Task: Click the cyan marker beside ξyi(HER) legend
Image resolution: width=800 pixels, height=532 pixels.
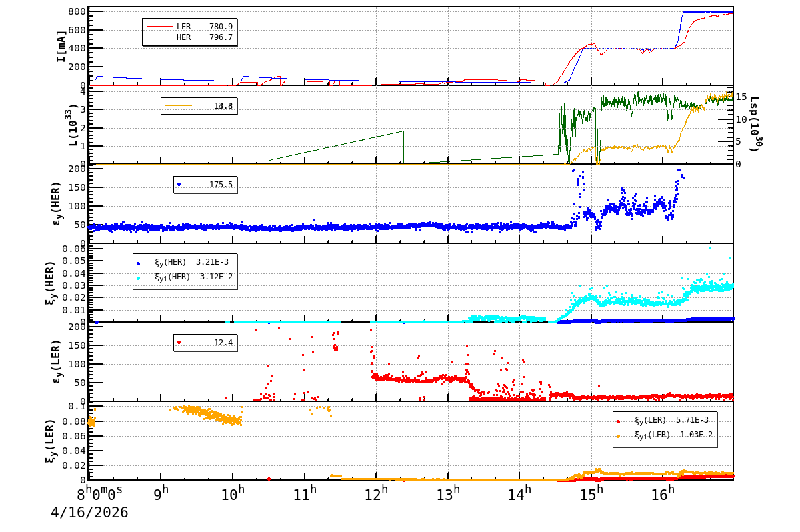Action: pyautogui.click(x=138, y=277)
